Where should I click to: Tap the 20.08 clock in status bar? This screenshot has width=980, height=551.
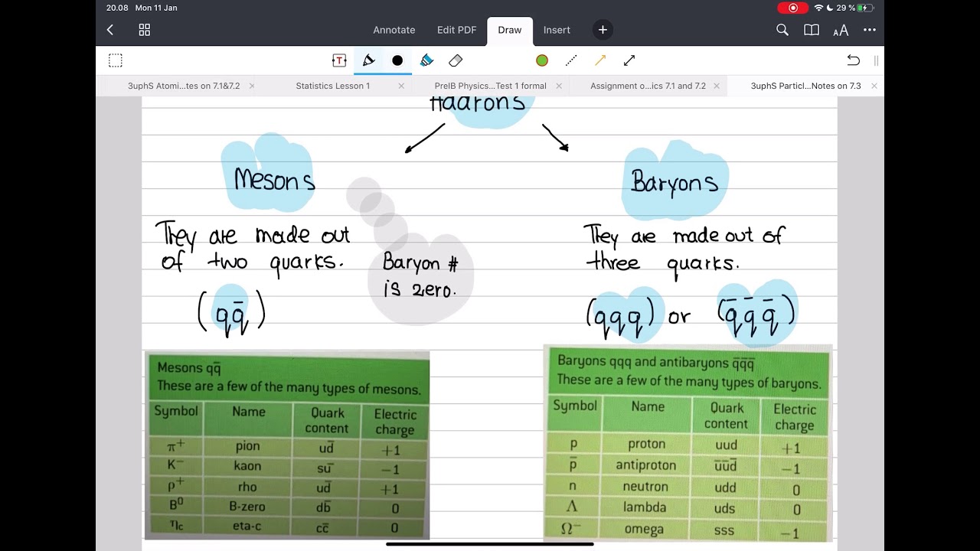117,8
